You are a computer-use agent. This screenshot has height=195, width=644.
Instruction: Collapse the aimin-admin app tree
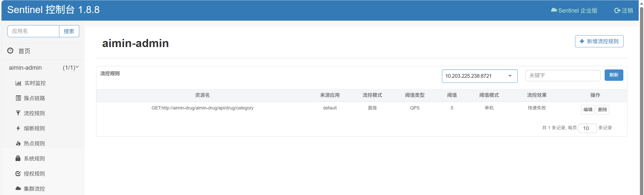tap(77, 67)
